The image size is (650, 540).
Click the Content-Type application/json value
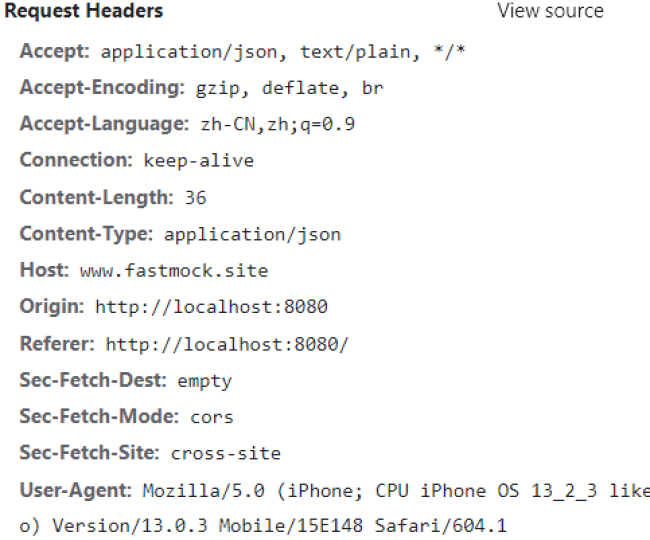pyautogui.click(x=252, y=234)
